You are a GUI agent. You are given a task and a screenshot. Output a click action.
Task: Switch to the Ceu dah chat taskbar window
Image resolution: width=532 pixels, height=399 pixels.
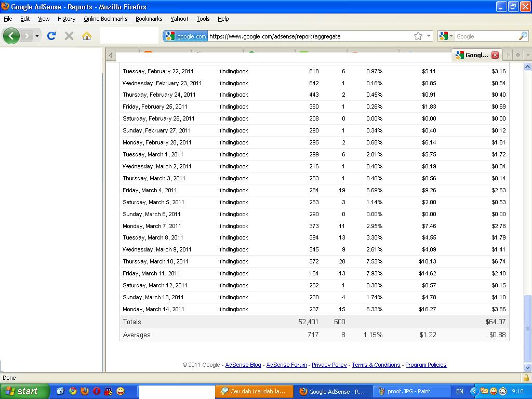tap(254, 391)
